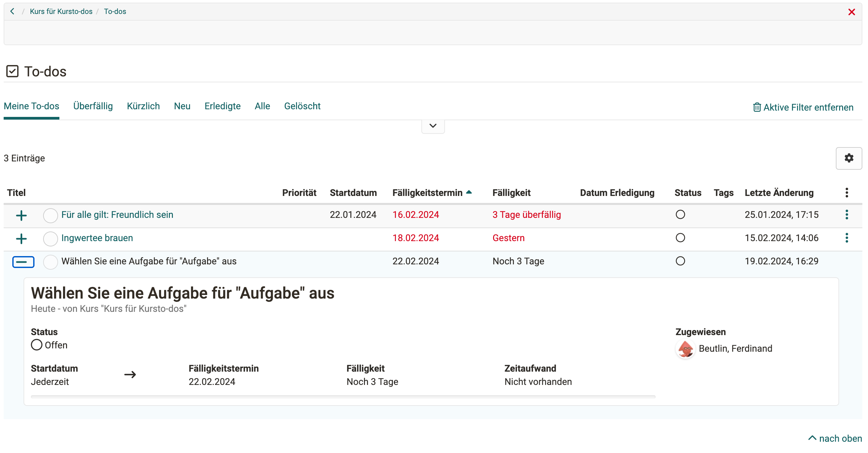Mark 'Ingwertee brauen' as done via its checkbox
Screen dimensions: 868x453
click(x=50, y=238)
